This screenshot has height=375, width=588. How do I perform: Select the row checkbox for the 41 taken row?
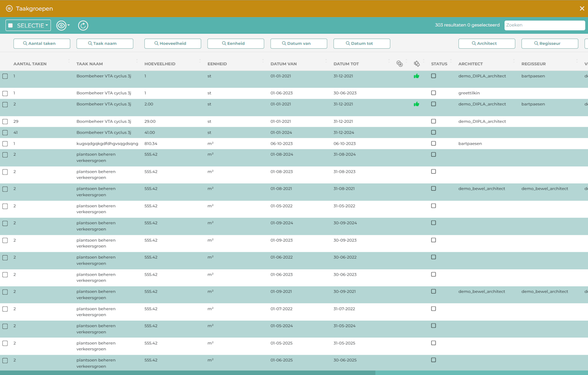tap(5, 133)
